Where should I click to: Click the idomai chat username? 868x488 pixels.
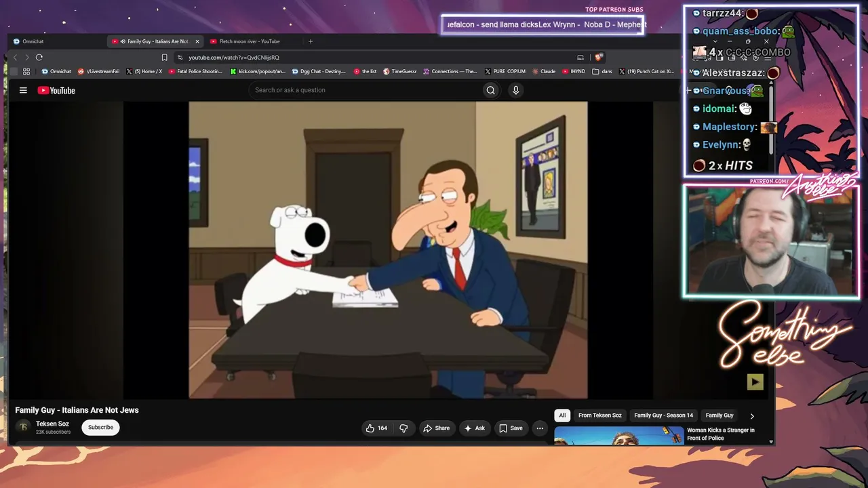[719, 108]
